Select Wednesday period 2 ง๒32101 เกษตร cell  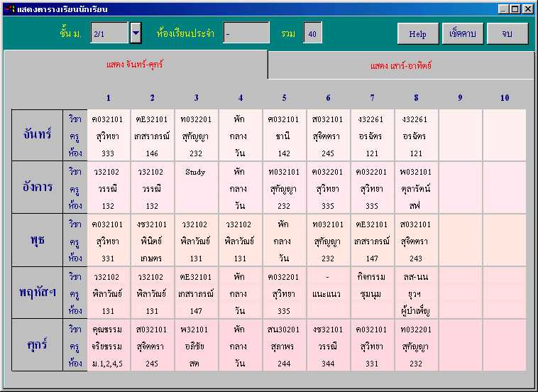pos(153,241)
